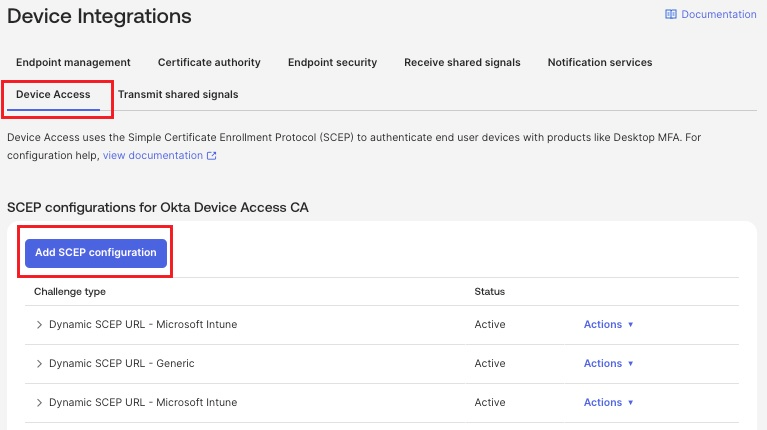The height and width of the screenshot is (430, 767).
Task: Select Receive shared signals tab
Action: click(x=462, y=62)
